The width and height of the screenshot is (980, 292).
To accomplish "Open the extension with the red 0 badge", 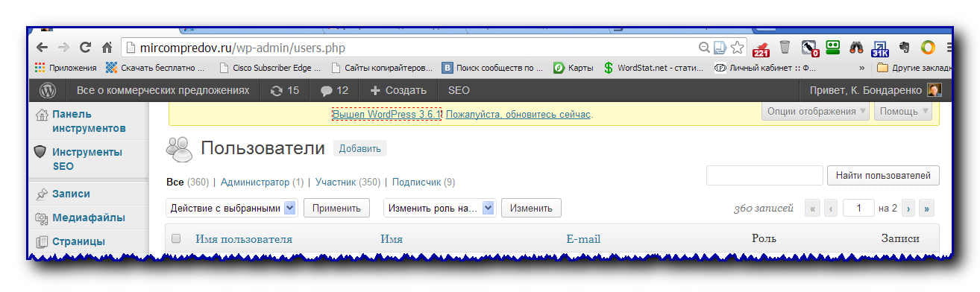I will click(x=810, y=48).
